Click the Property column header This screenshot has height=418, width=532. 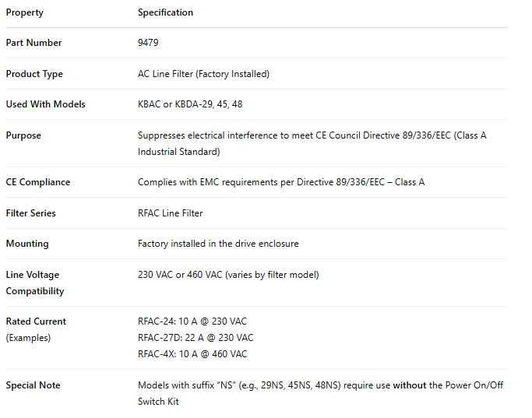click(25, 12)
